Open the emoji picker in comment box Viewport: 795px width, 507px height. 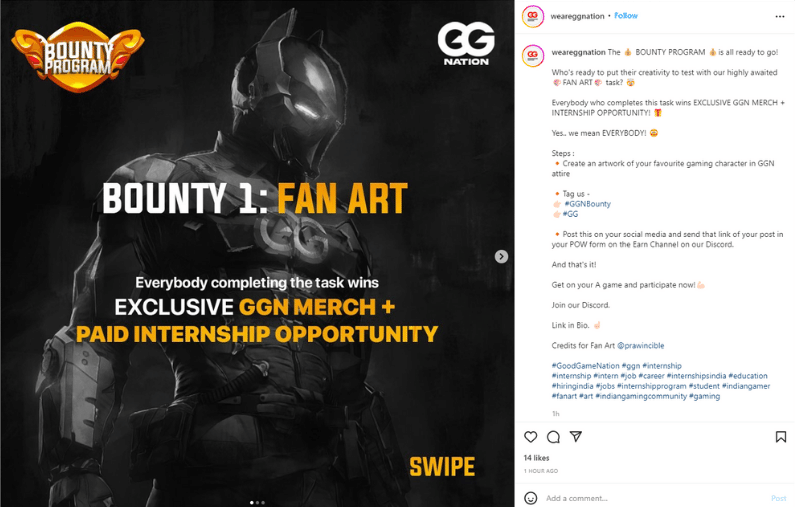(530, 498)
